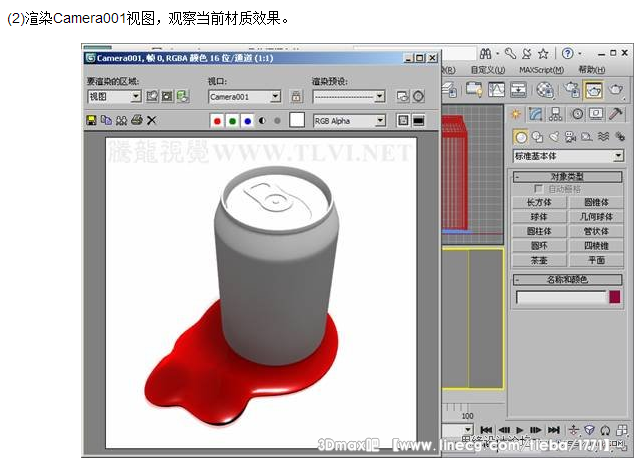Viewport: 639px width, 462px height.
Task: Select the Helpers category icon
Action: (587, 137)
